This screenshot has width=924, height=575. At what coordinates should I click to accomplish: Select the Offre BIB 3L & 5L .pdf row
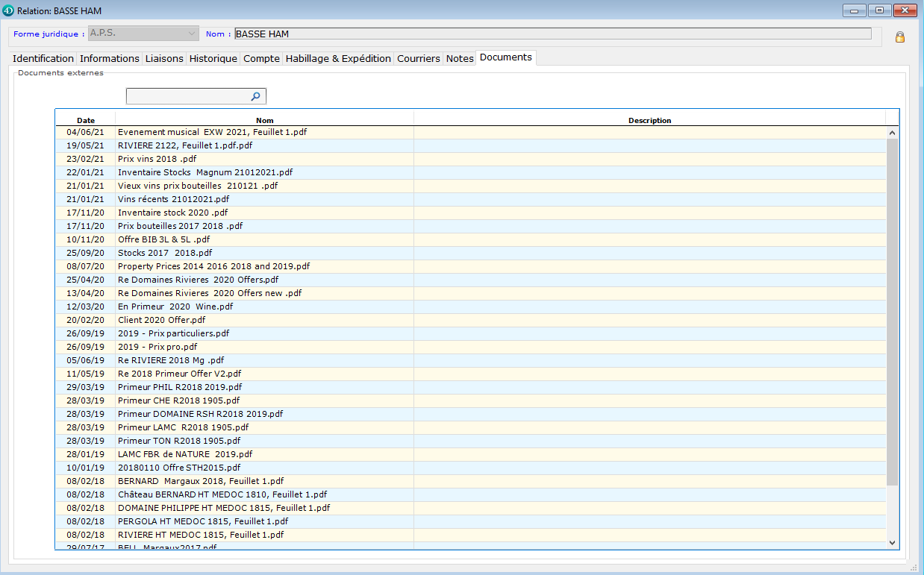pos(163,239)
